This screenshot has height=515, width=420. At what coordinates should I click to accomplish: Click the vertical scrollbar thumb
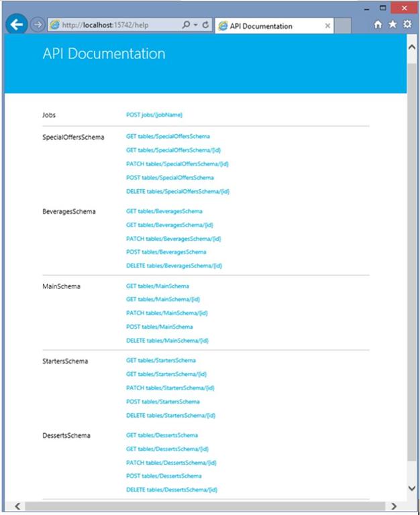click(411, 262)
